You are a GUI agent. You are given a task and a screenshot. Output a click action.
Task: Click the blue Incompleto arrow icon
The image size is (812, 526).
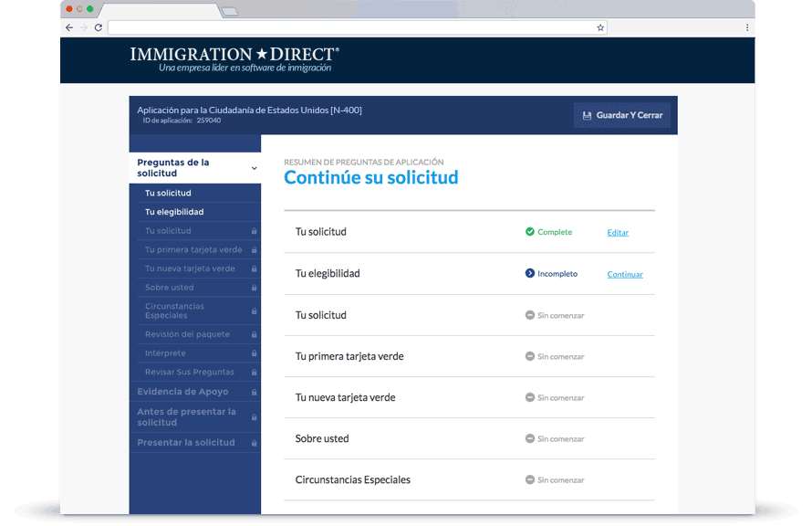(530, 273)
